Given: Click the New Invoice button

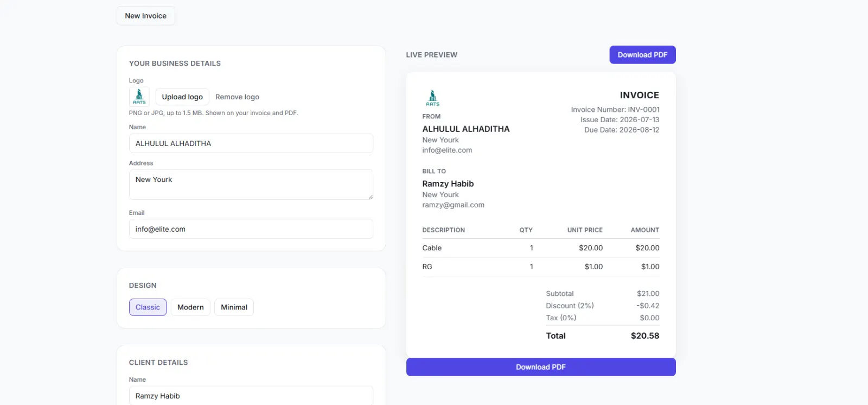Looking at the screenshot, I should coord(145,16).
